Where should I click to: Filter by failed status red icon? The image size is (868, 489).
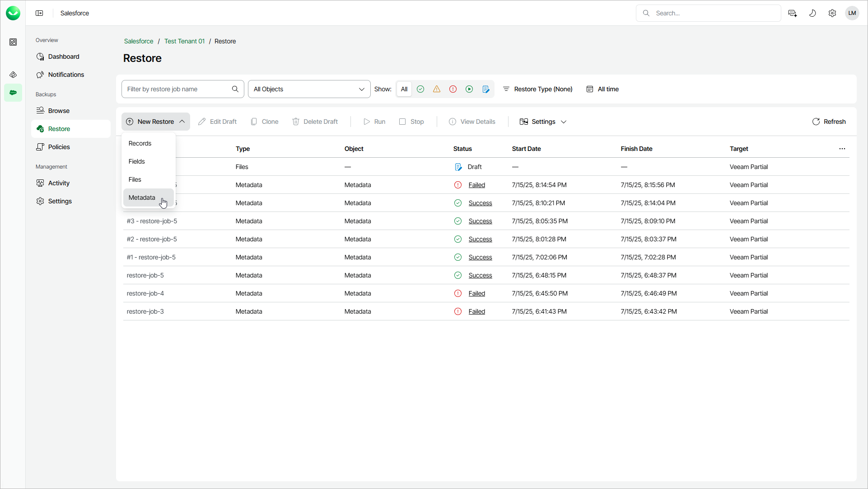click(453, 89)
